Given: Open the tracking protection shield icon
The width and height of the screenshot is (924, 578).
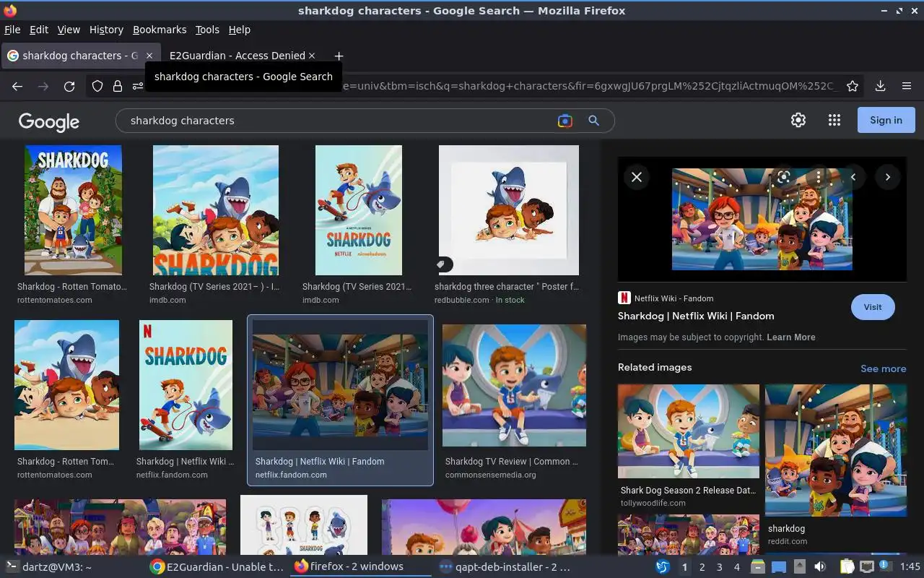Looking at the screenshot, I should pyautogui.click(x=97, y=86).
